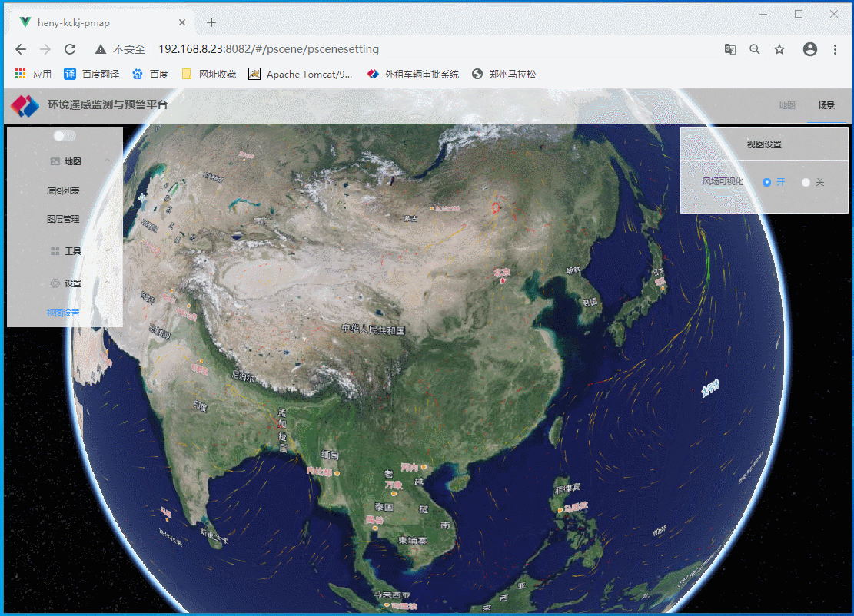Click the 尼泊尔 label on the globe
The width and height of the screenshot is (854, 616).
pyautogui.click(x=243, y=376)
